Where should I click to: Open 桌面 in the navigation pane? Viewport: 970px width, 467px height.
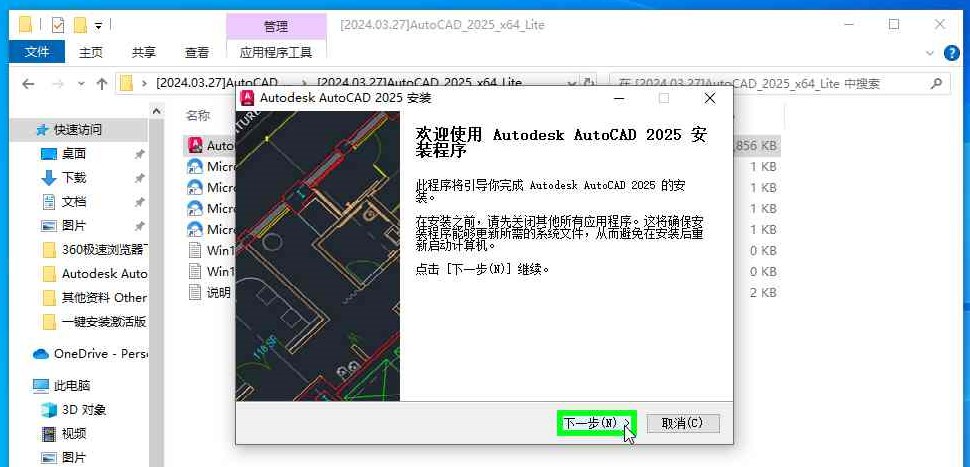[74, 153]
